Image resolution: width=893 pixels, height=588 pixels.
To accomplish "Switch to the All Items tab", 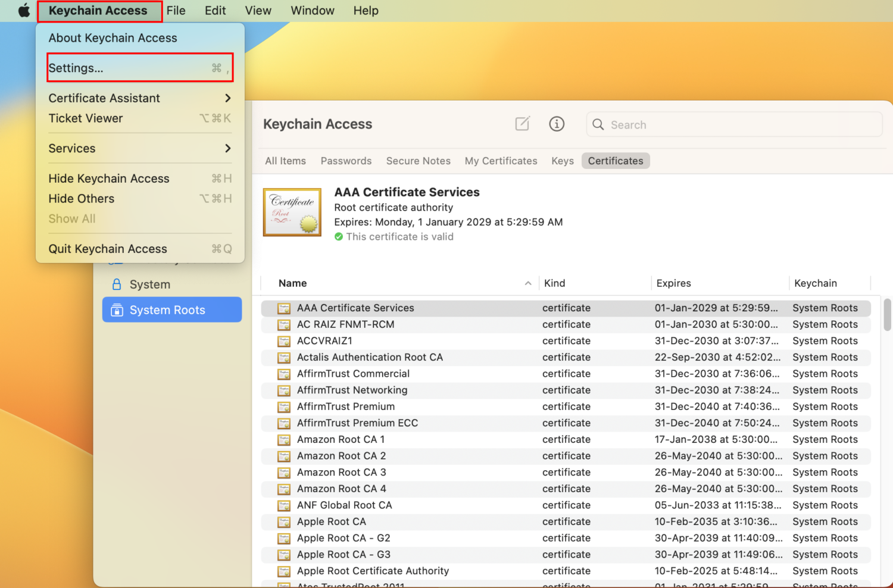I will (x=286, y=161).
